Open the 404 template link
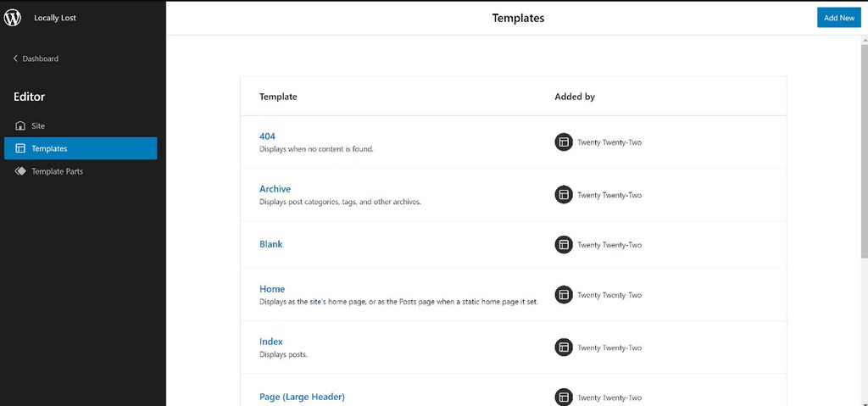The height and width of the screenshot is (406, 868). click(x=267, y=136)
